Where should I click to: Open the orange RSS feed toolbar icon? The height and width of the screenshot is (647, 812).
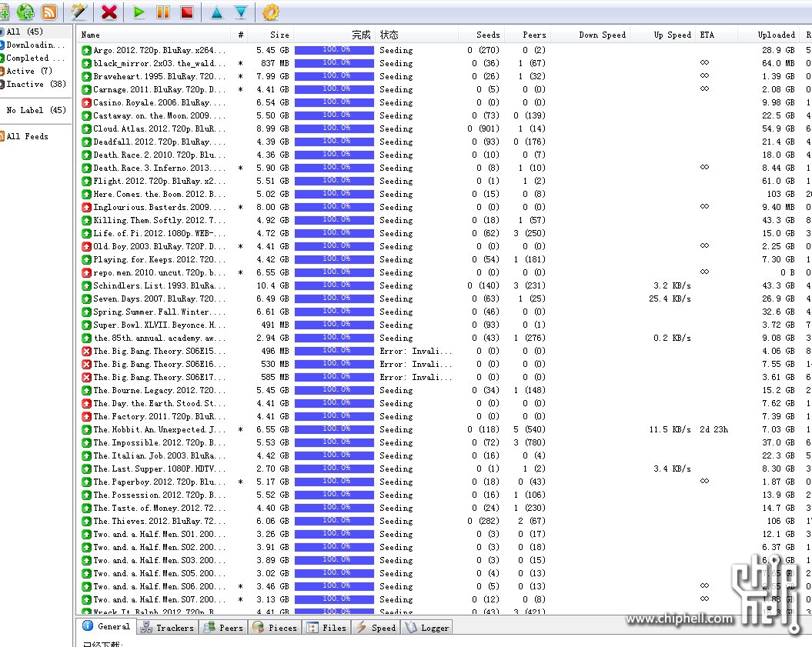(49, 12)
